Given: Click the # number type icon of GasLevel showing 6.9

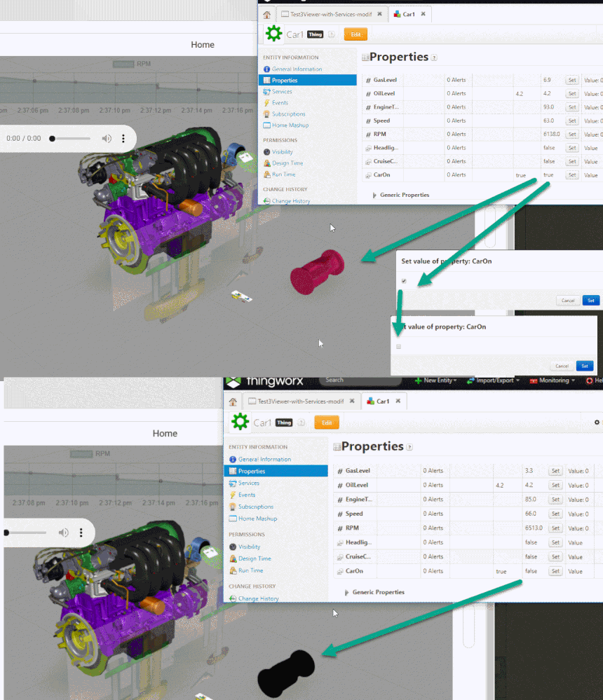Looking at the screenshot, I should click(369, 81).
